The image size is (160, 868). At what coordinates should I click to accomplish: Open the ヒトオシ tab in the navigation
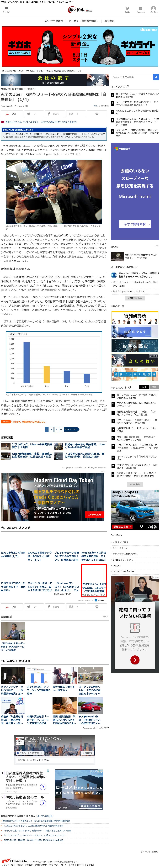(84, 21)
